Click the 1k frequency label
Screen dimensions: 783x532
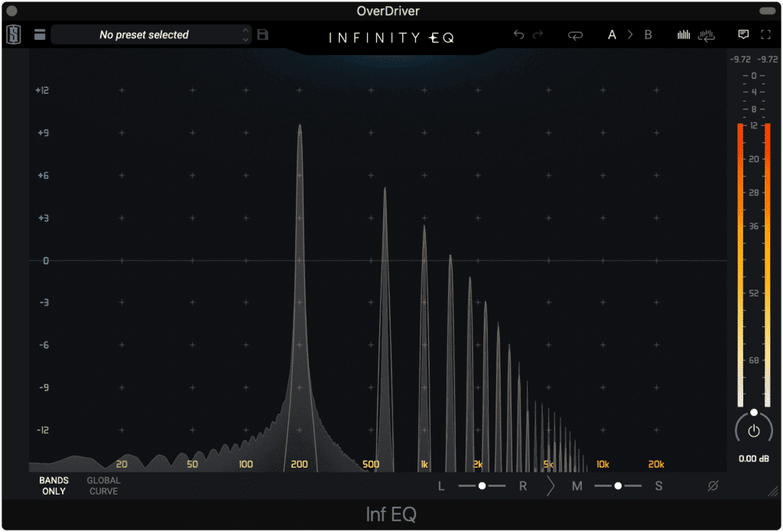424,464
